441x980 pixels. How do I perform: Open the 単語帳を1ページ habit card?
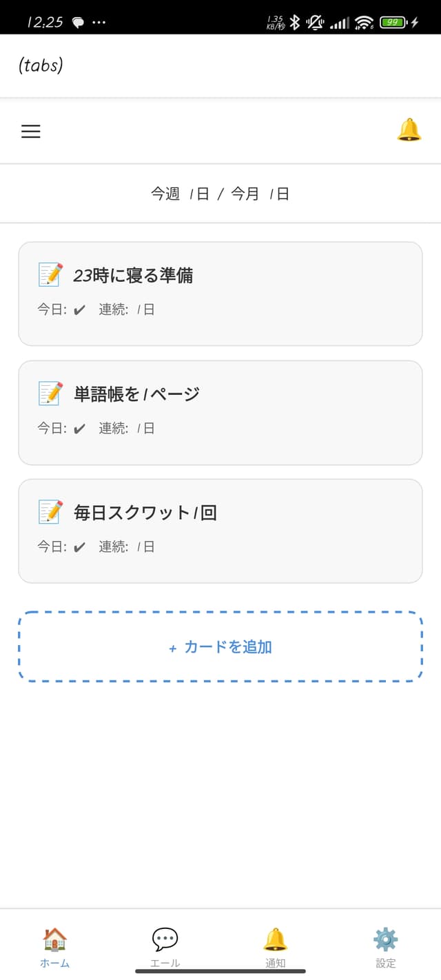[220, 412]
